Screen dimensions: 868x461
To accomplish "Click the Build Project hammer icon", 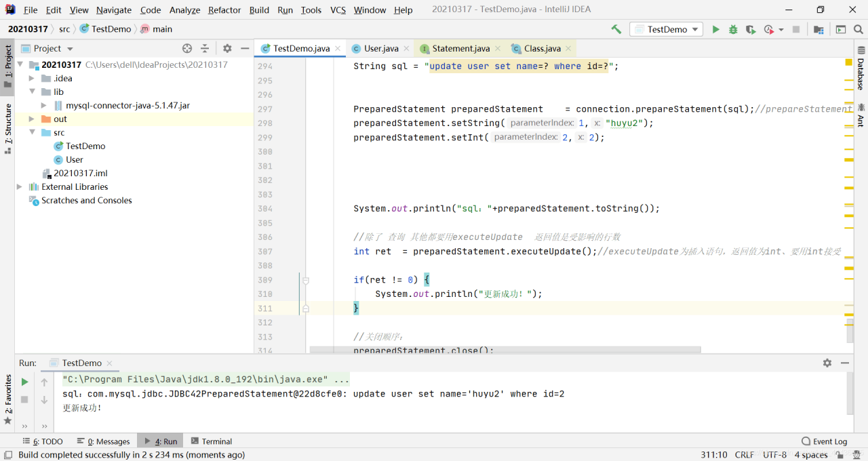I will point(616,29).
